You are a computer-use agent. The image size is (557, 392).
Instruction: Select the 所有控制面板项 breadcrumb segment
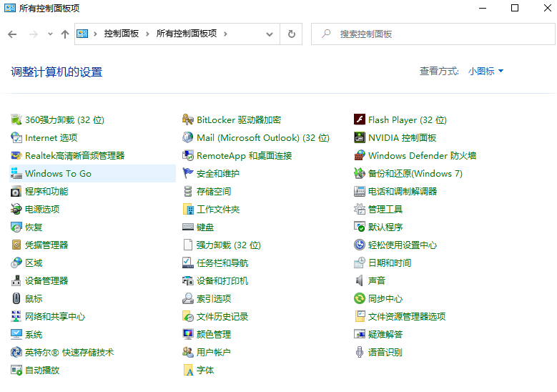[186, 34]
